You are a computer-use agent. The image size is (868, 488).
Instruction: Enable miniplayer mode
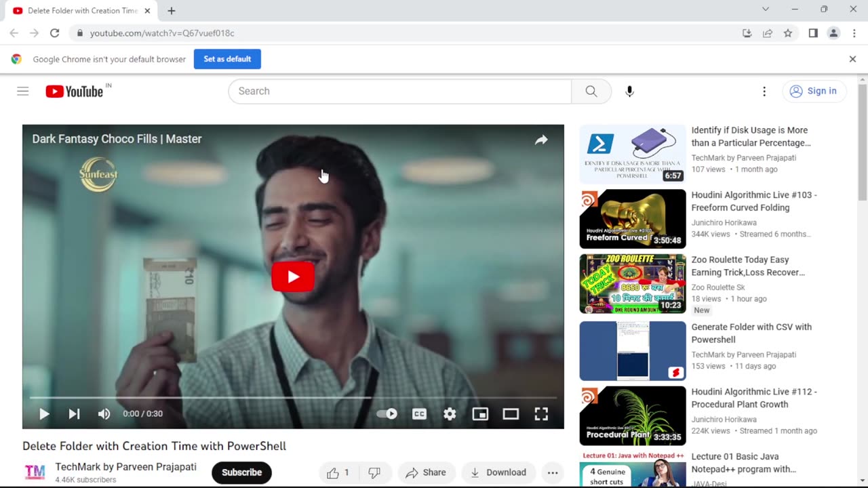click(480, 413)
